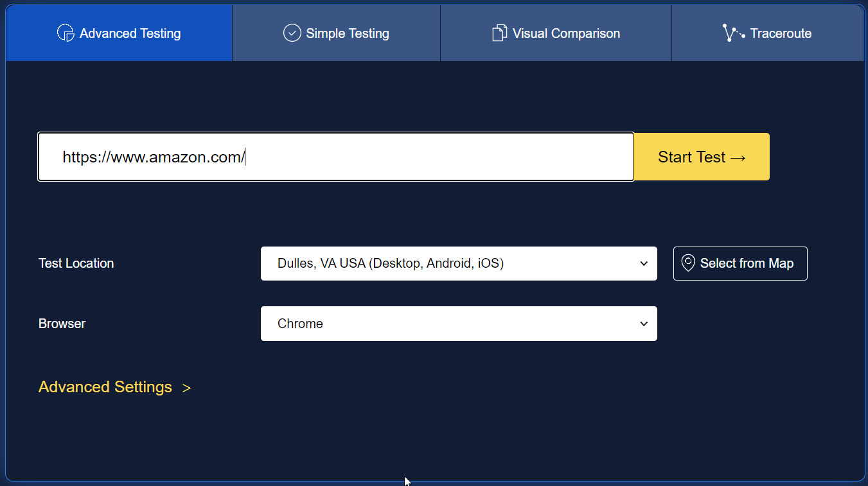Open the Browser dropdown showing Chrome
The height and width of the screenshot is (486, 868).
(x=459, y=324)
